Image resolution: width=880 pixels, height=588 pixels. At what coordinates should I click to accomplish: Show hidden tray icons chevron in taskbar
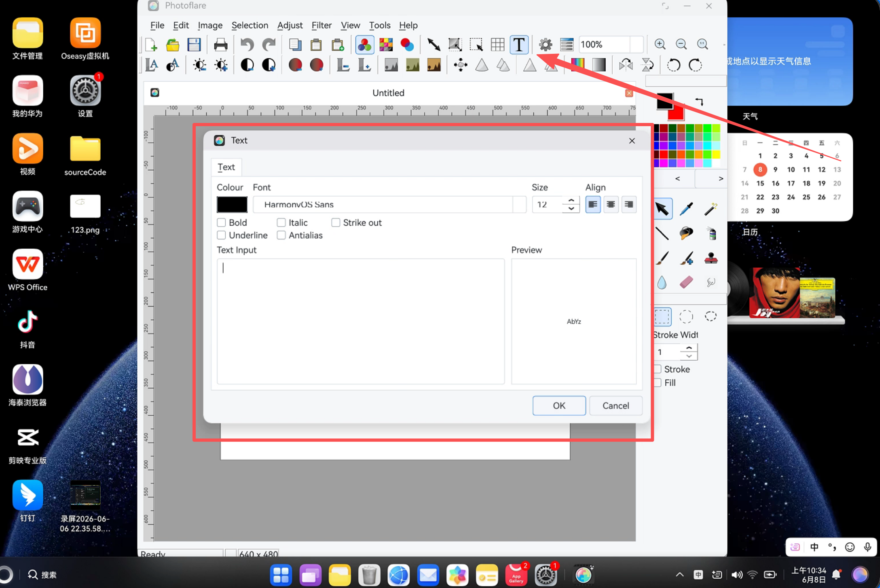(679, 575)
